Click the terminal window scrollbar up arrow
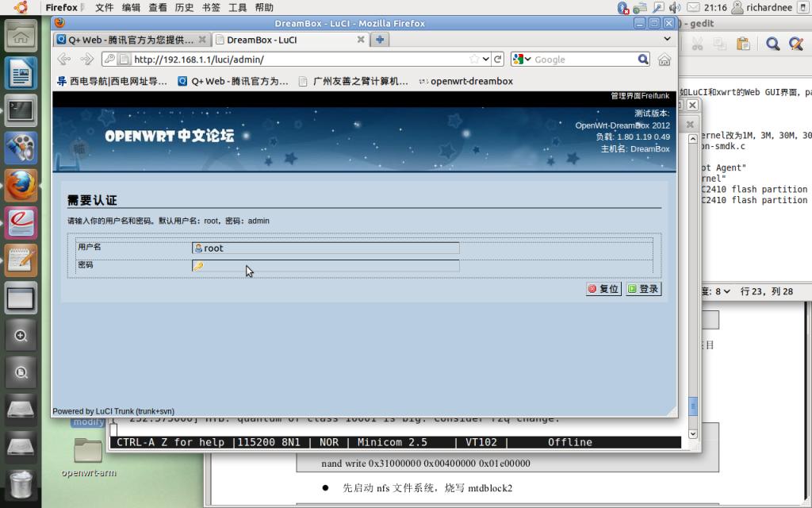 coord(693,138)
